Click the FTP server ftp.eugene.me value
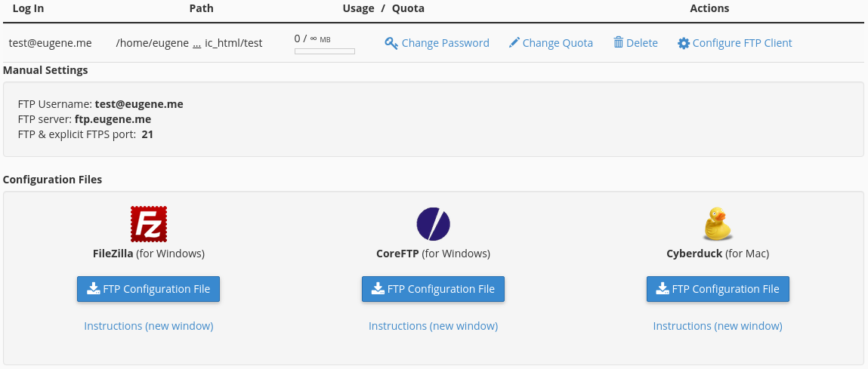This screenshot has width=868, height=369. (x=113, y=119)
